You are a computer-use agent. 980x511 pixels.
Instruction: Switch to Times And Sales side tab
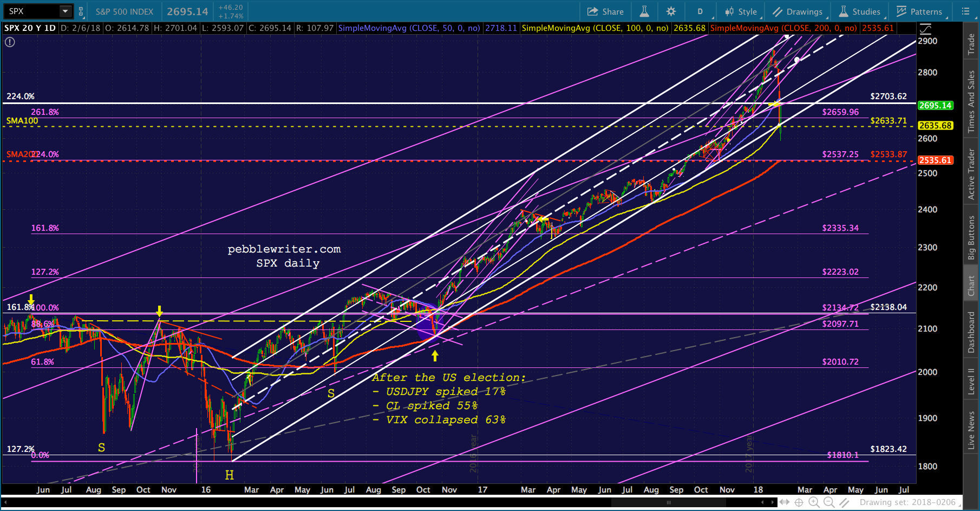pos(971,101)
